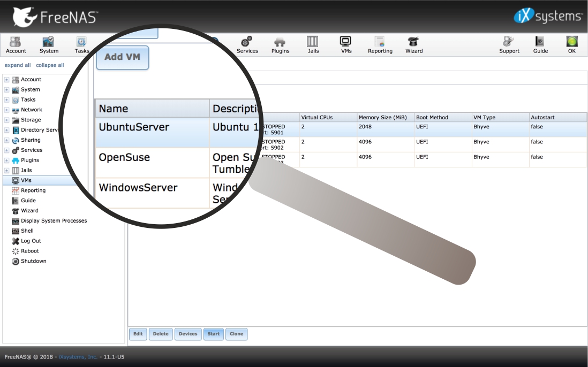Click the Shell icon in the tree
The width and height of the screenshot is (588, 367).
pos(16,231)
